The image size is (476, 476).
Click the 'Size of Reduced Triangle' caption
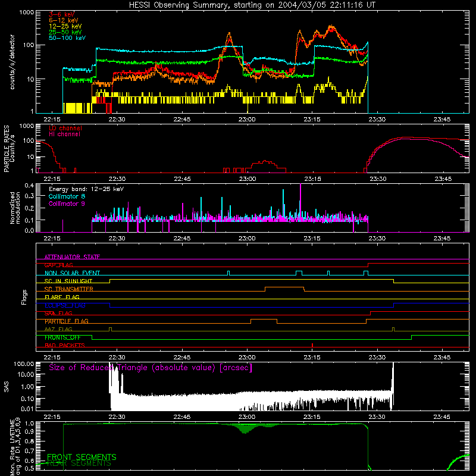coord(151,368)
